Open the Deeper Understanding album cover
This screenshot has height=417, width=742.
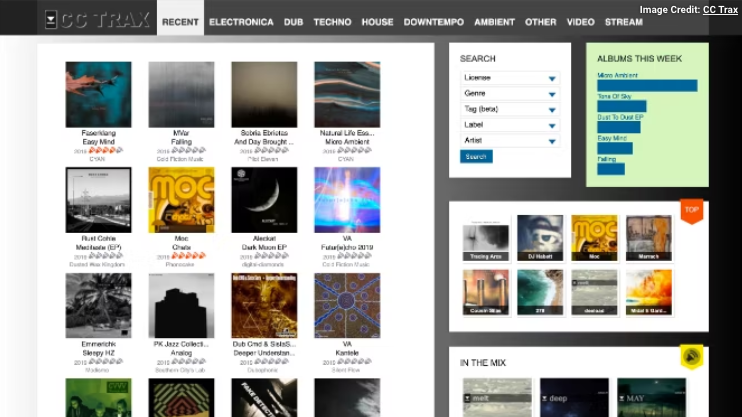pos(264,306)
